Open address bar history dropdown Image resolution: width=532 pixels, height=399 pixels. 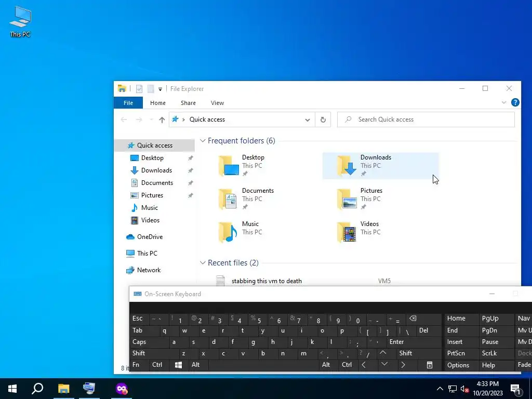pos(308,120)
